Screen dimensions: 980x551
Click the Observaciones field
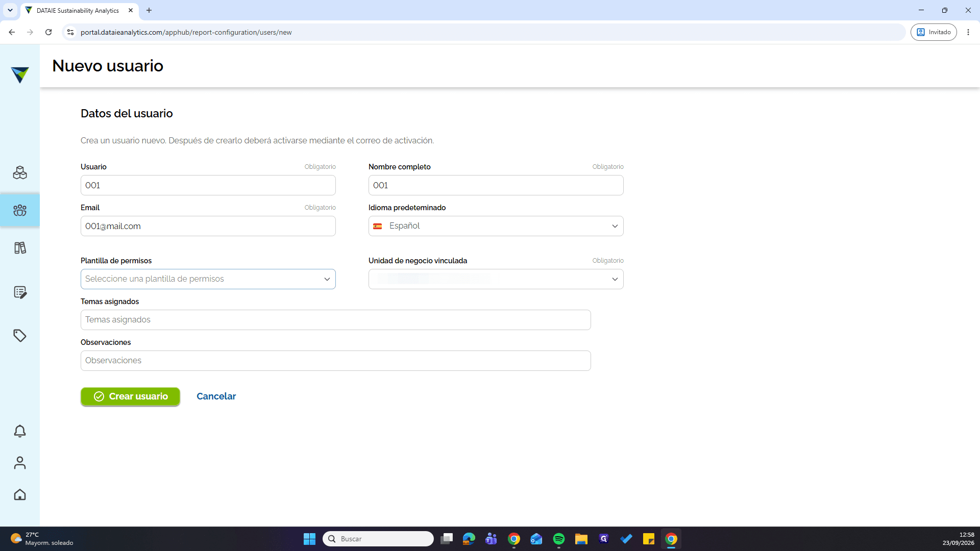pyautogui.click(x=336, y=361)
